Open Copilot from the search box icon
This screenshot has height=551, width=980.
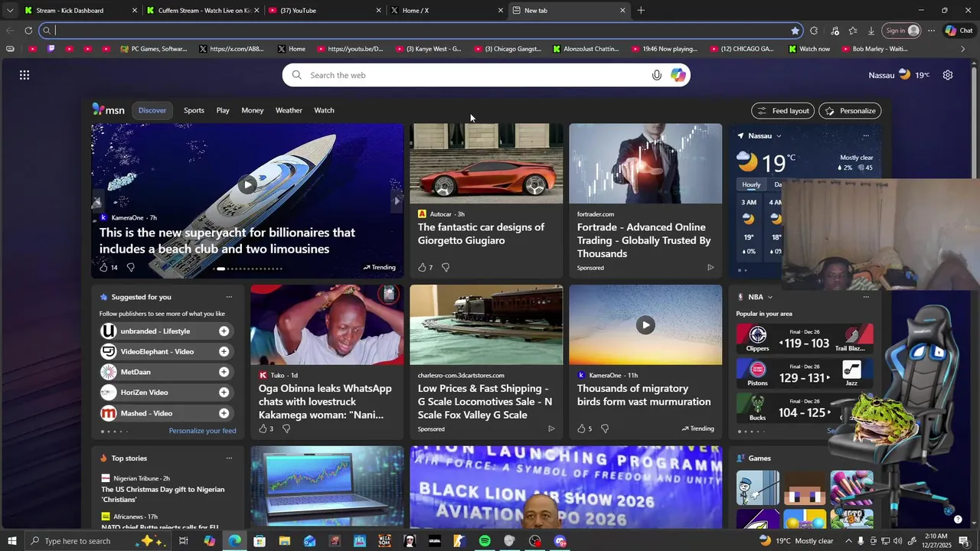(678, 75)
